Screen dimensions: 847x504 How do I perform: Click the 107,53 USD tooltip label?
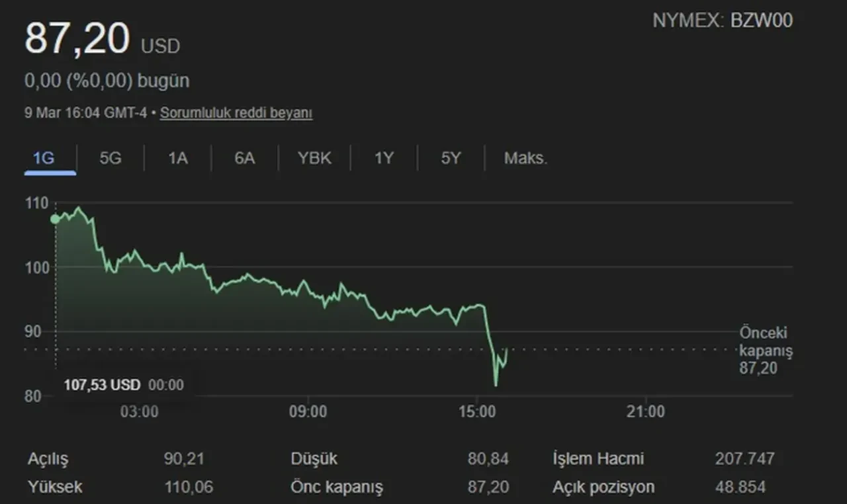(x=102, y=385)
